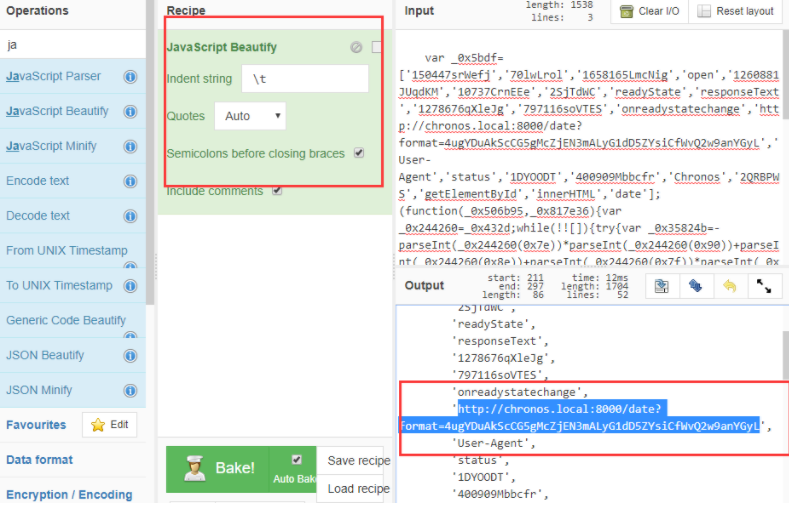Toggle breakpoint checkbox on JavaScript Beautify step

(376, 47)
